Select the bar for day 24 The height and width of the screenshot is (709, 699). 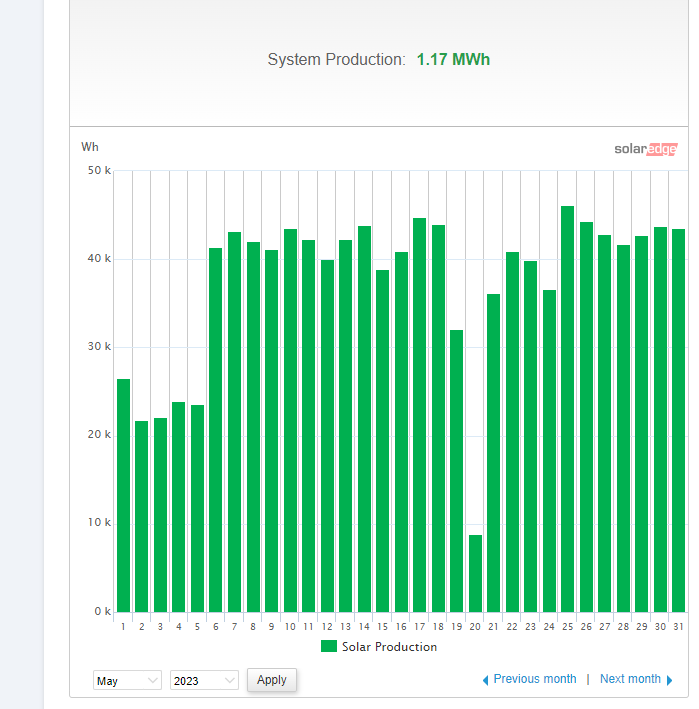tap(549, 451)
